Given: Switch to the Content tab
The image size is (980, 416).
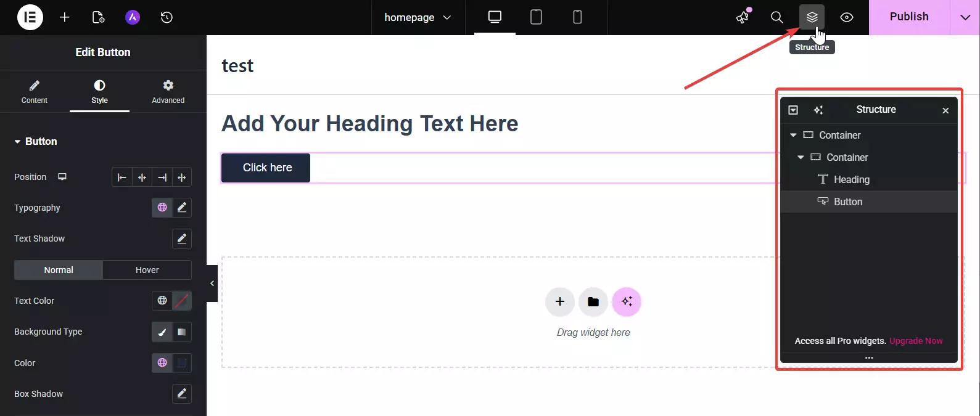Looking at the screenshot, I should [35, 91].
